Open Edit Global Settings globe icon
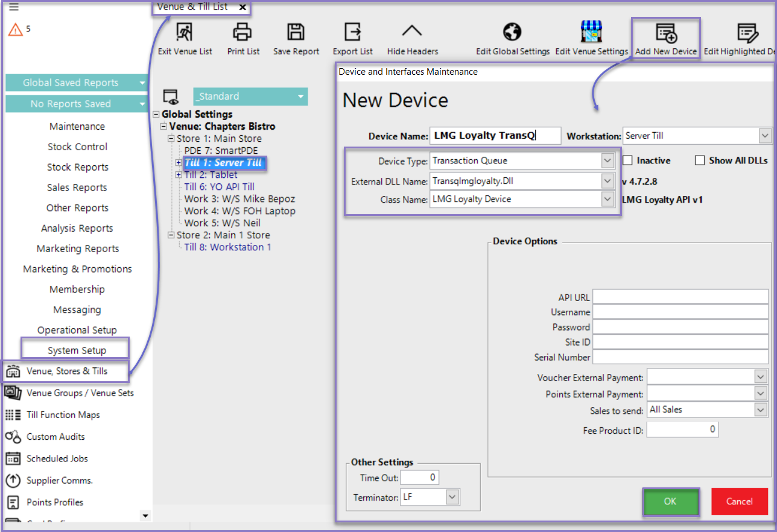777x532 pixels. pos(512,32)
